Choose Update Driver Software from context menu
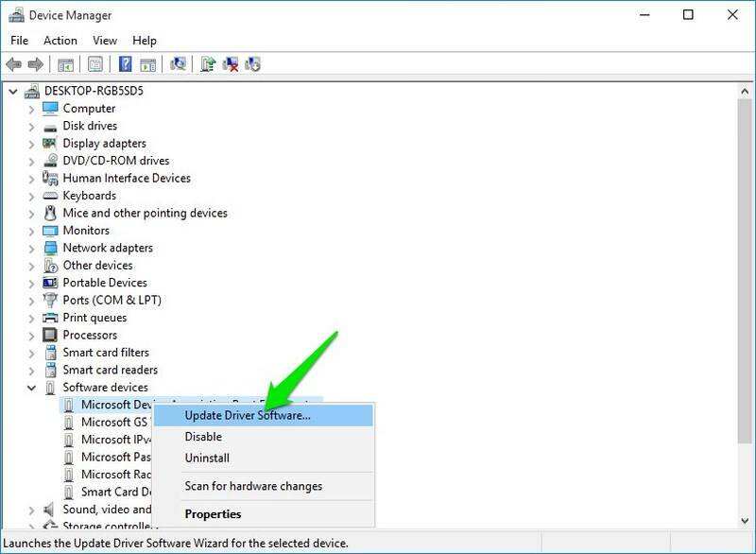 coord(248,415)
